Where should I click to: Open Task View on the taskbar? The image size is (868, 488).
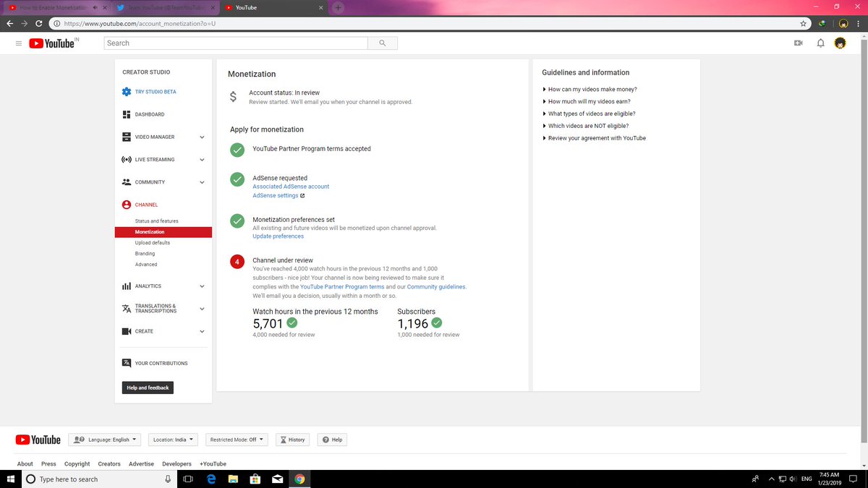[x=187, y=479]
